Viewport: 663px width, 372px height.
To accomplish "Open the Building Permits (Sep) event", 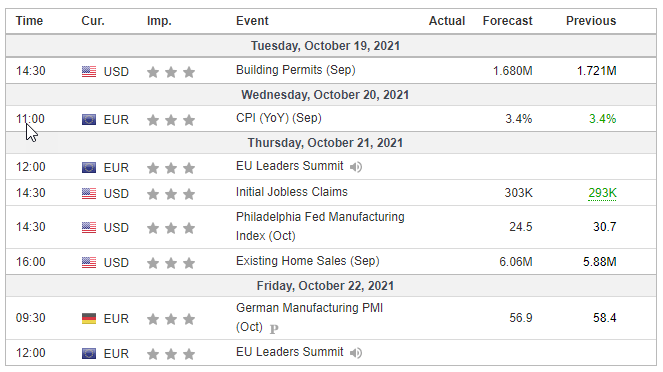I will (x=296, y=70).
